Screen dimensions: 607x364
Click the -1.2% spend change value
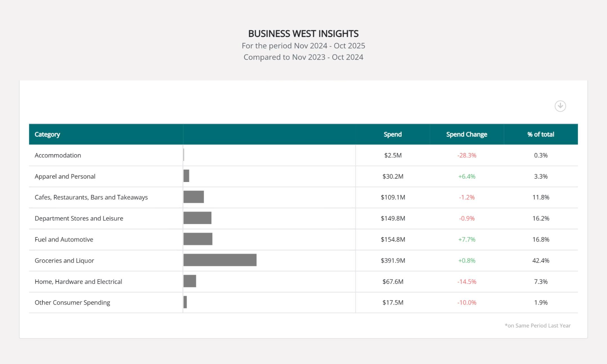pyautogui.click(x=467, y=197)
